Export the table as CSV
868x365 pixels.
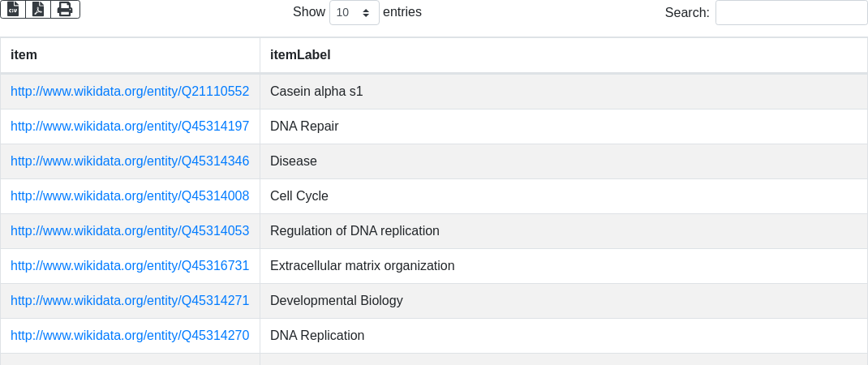(13, 9)
